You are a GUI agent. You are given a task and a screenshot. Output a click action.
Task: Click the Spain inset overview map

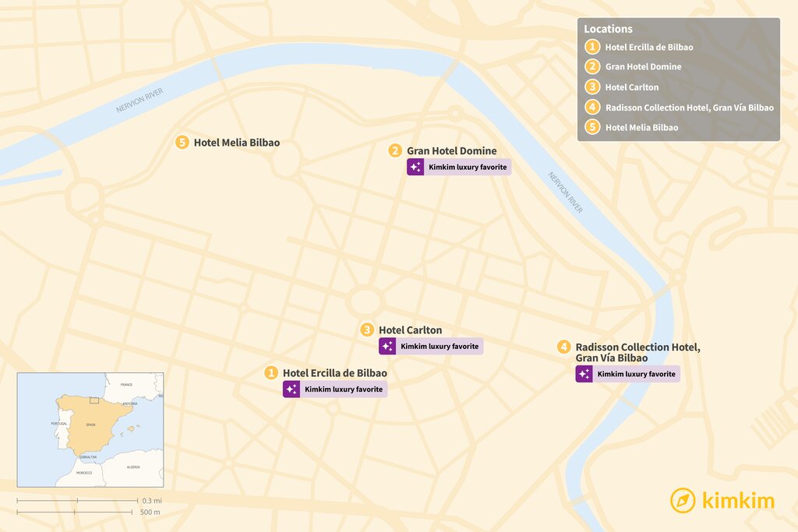coord(90,429)
